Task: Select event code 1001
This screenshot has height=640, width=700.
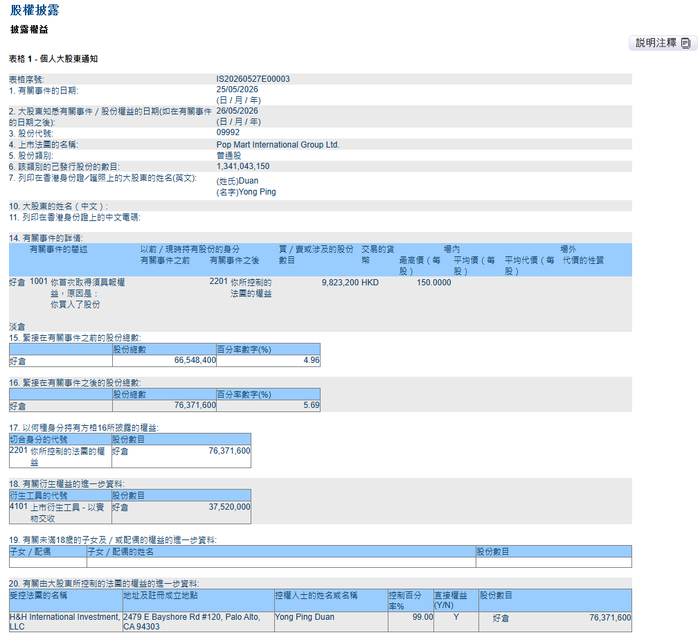Action: click(x=38, y=282)
